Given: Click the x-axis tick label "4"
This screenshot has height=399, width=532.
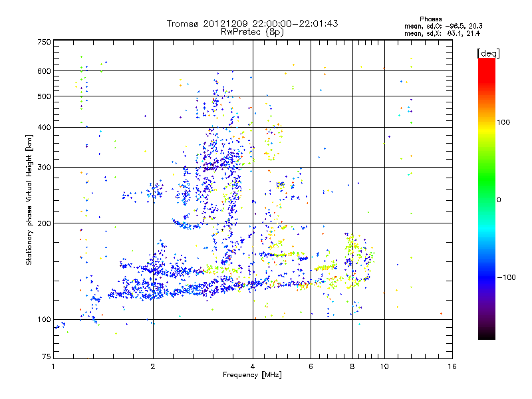Looking at the screenshot, I should [253, 366].
